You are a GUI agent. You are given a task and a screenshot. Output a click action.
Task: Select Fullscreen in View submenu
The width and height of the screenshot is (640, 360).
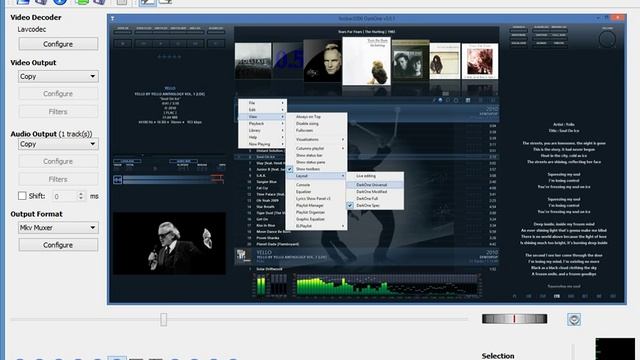(x=316, y=131)
